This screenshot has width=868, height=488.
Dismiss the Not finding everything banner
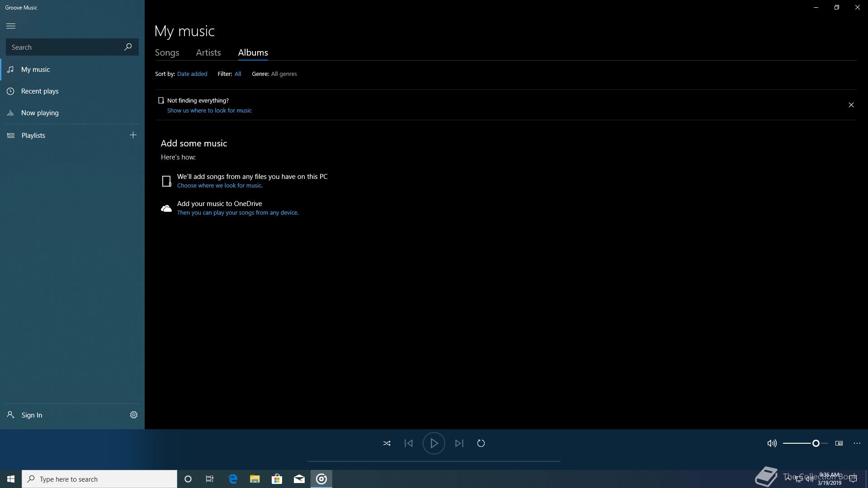coord(851,105)
